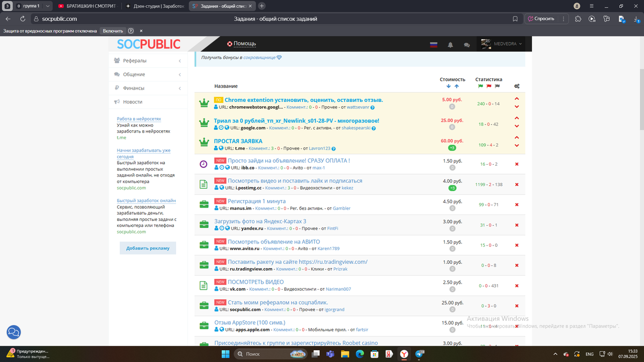Enable malware protection via Включить button

(x=113, y=31)
